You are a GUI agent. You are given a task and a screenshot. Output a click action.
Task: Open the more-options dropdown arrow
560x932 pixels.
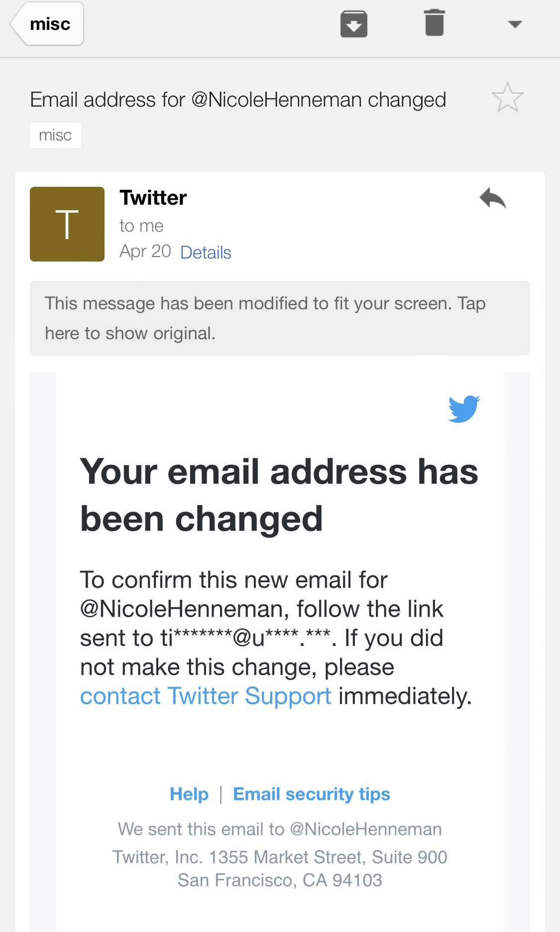515,24
